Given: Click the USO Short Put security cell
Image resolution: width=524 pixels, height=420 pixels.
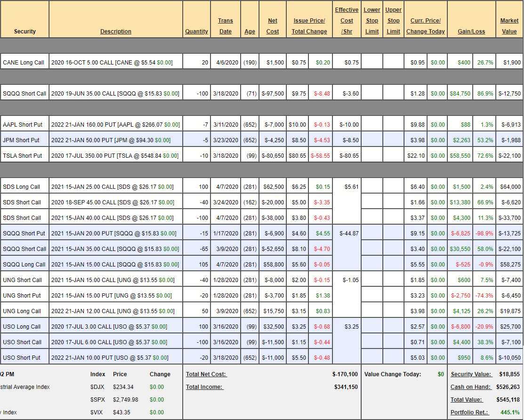Looking at the screenshot, I should coord(22,358).
